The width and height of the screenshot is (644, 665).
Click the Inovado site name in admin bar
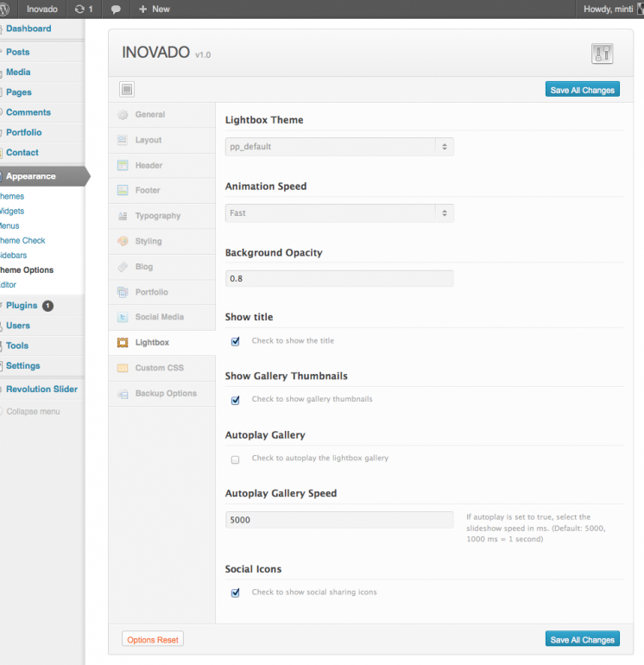42,9
